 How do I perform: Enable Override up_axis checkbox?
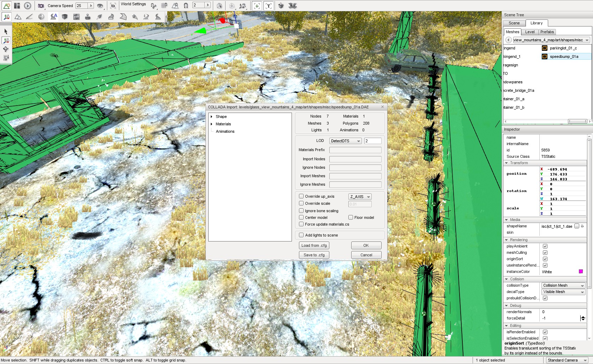pos(301,196)
